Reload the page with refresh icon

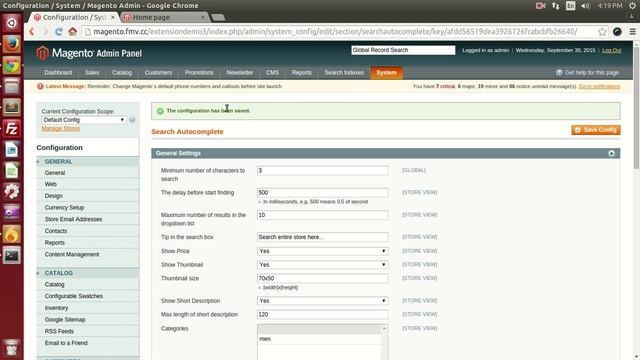(x=59, y=31)
